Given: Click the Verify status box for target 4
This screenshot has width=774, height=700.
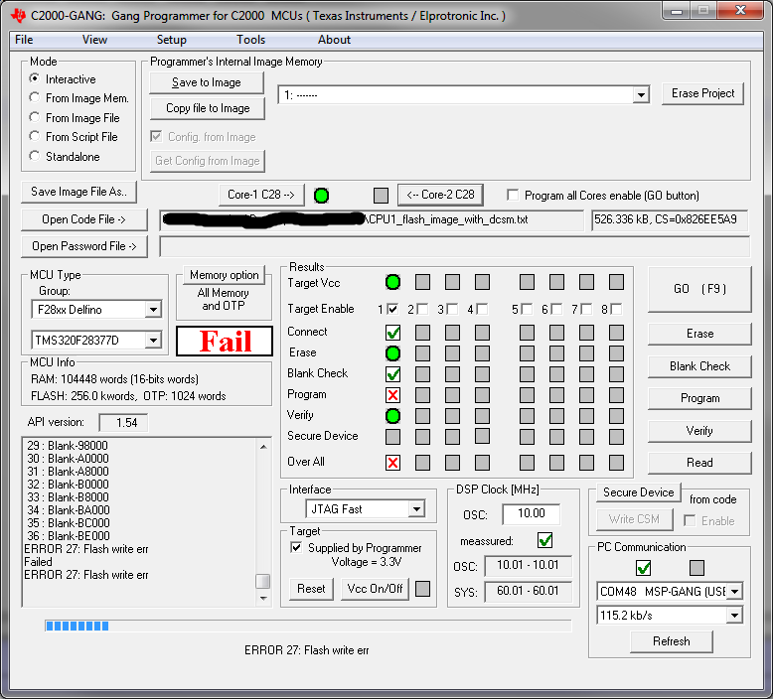Looking at the screenshot, I should coord(482,416).
